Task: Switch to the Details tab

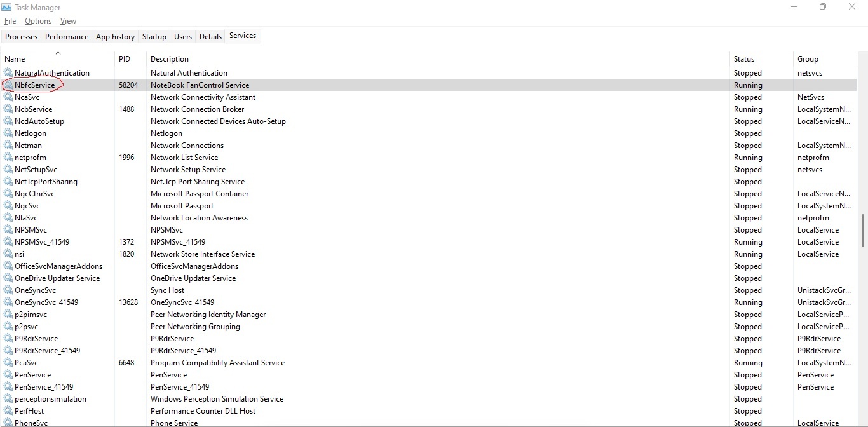Action: click(x=210, y=37)
